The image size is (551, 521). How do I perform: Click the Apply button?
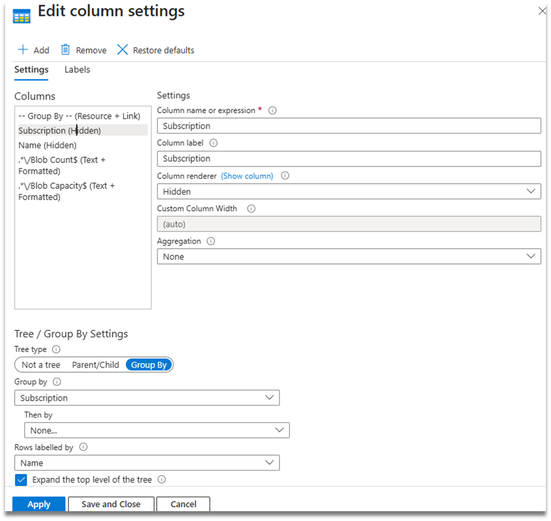point(39,504)
